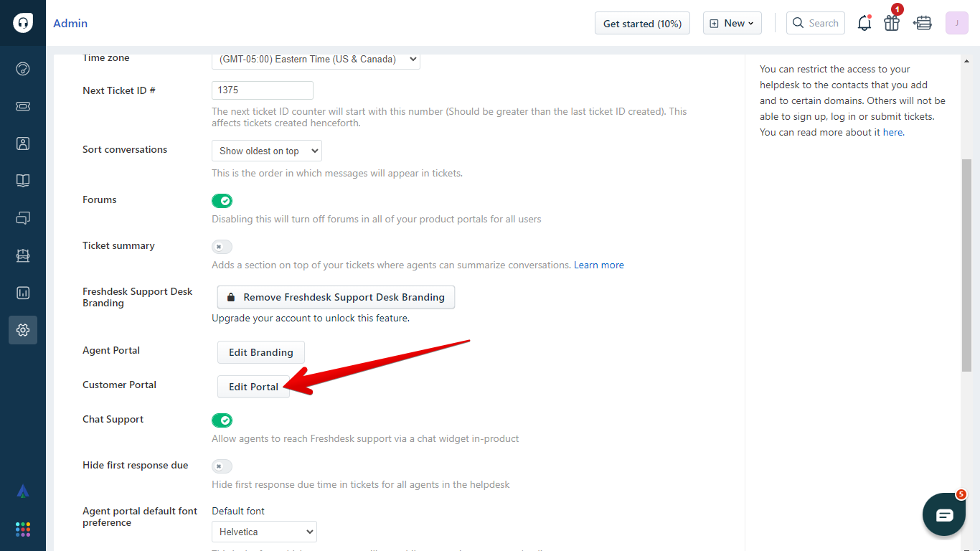The height and width of the screenshot is (551, 980).
Task: Turn off the Chat Support toggle
Action: [x=222, y=420]
